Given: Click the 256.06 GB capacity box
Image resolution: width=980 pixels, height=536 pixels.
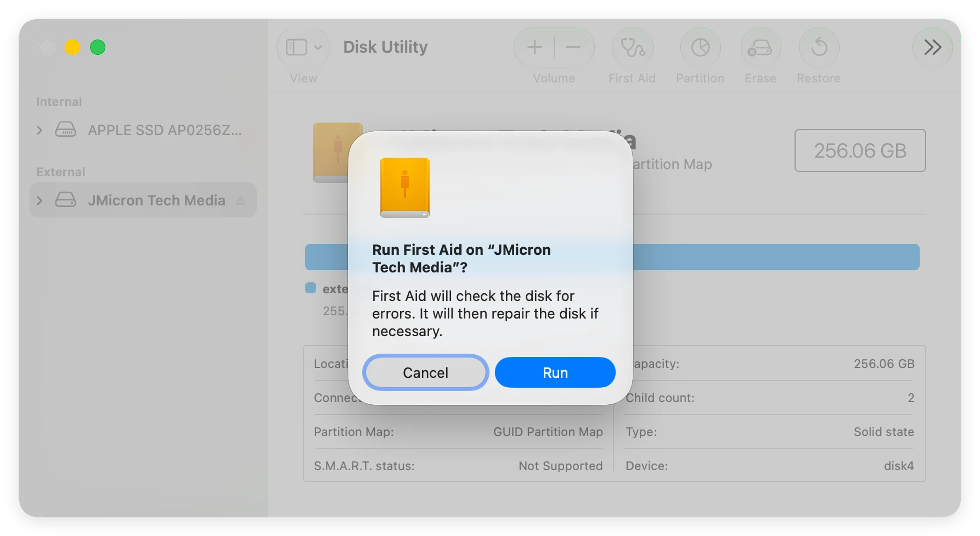Looking at the screenshot, I should (x=860, y=150).
